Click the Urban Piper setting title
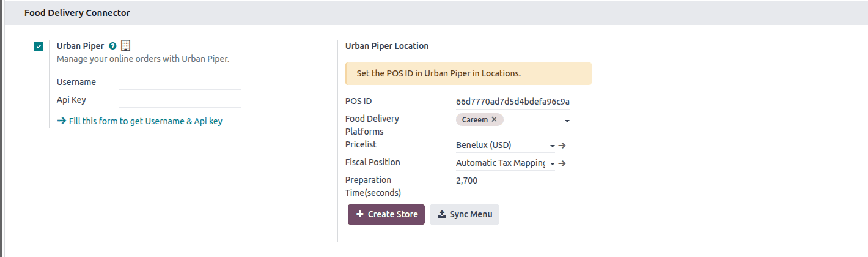 80,46
